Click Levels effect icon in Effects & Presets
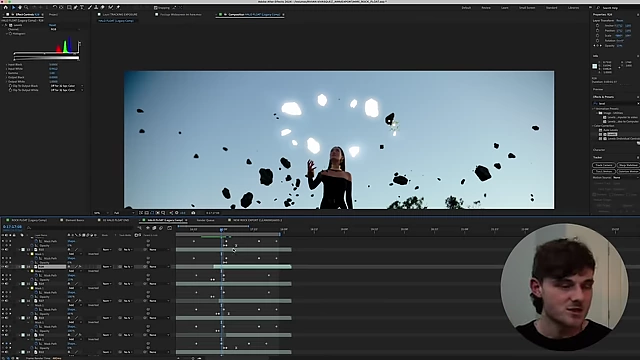Image resolution: width=640 pixels, height=360 pixels. pyautogui.click(x=605, y=134)
